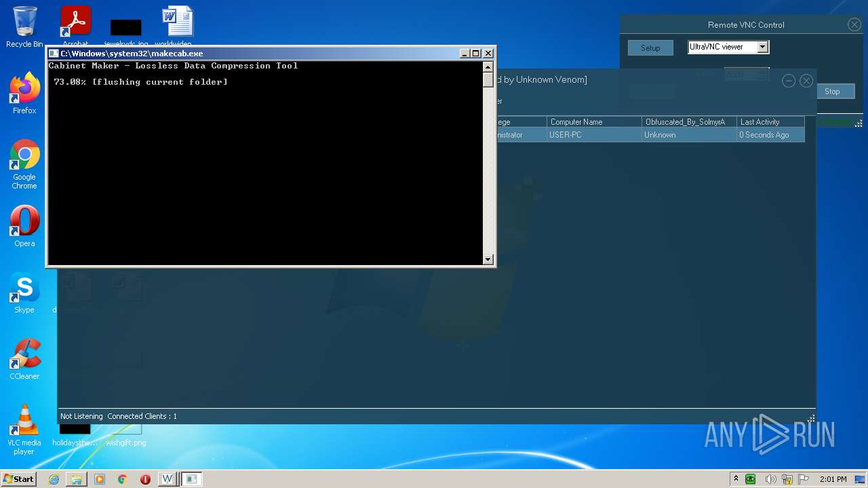Open the volume speaker tray icon
The image size is (868, 488).
click(771, 479)
